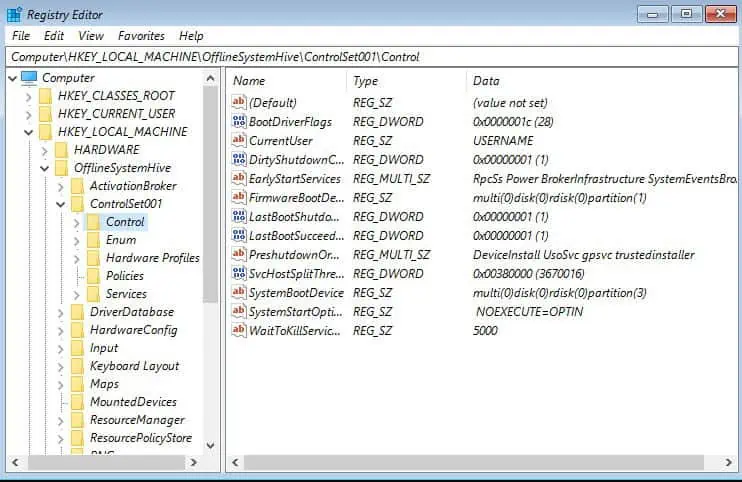Click the BootDriverFlags DWORD icon

(x=239, y=121)
